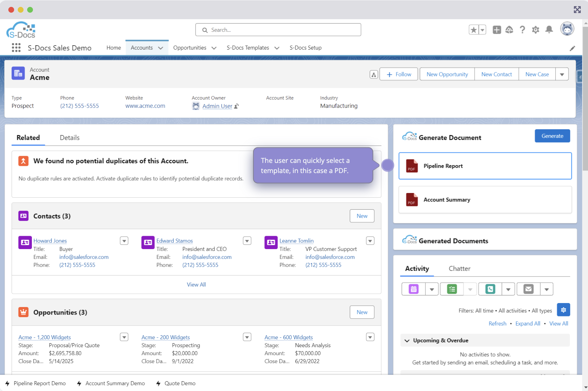Open the Opportunities tab dropdown chevron
588x391 pixels.
pyautogui.click(x=214, y=48)
